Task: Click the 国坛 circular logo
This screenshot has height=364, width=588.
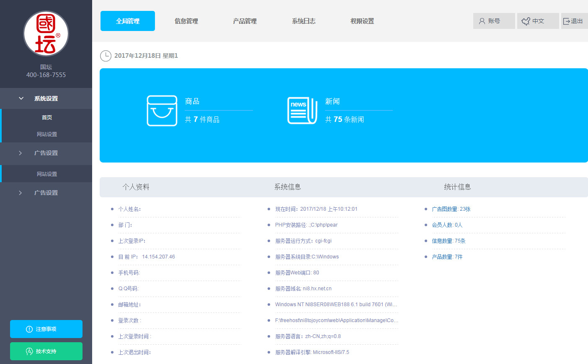Action: [x=46, y=34]
